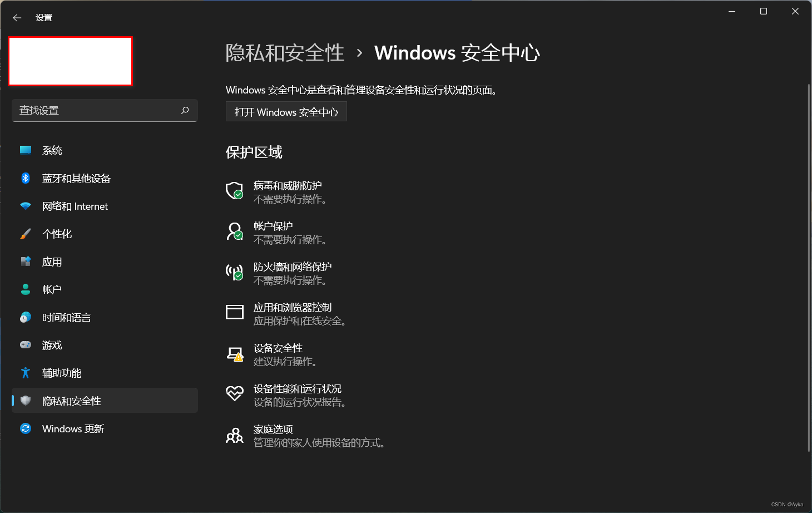Click the app and browser window icon

pos(235,312)
